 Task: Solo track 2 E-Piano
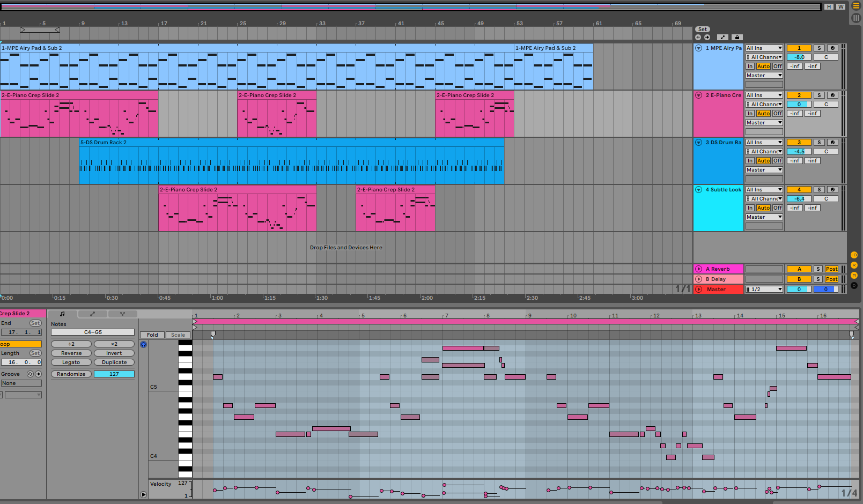click(x=819, y=95)
